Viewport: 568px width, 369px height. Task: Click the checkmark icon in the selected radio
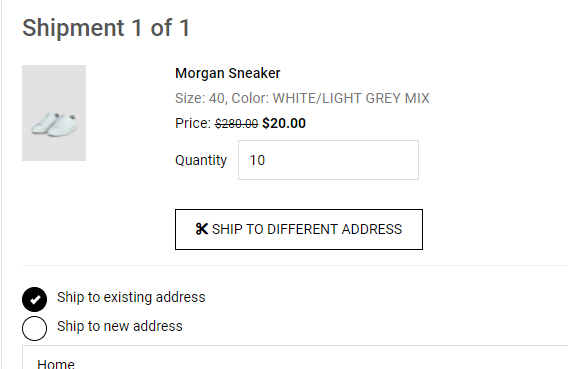point(35,300)
